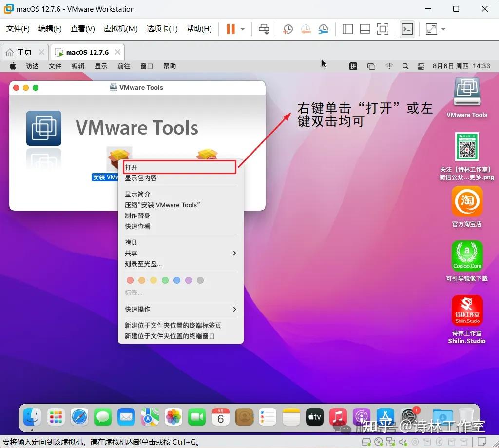This screenshot has height=448, width=499.
Task: Open the Apple menu
Action: pyautogui.click(x=13, y=66)
